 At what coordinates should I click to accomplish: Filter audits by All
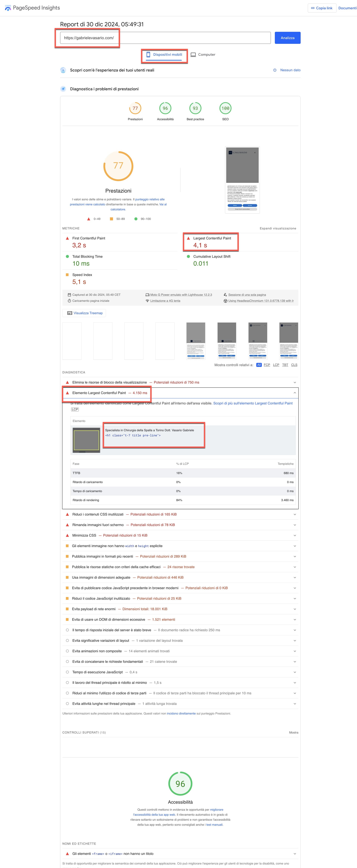tap(259, 365)
